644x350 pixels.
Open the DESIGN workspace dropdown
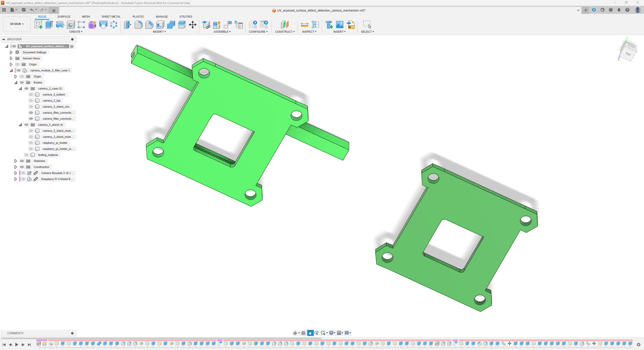tap(17, 24)
